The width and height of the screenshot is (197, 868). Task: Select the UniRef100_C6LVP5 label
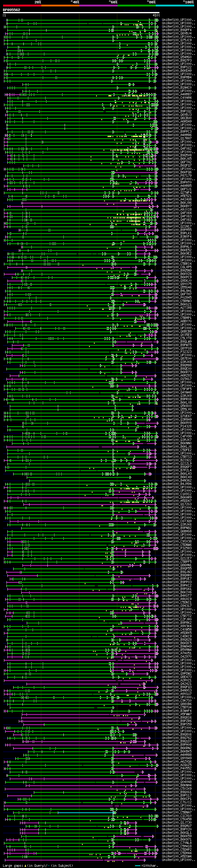tap(177, 267)
